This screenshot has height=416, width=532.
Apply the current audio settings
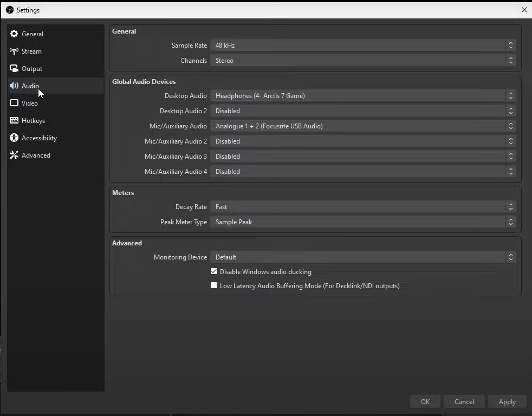[x=507, y=401]
